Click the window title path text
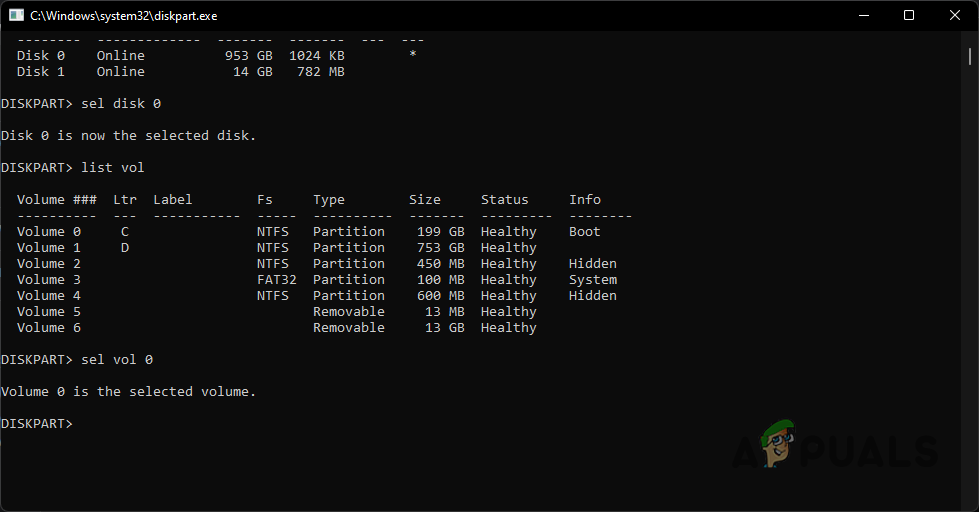Viewport: 979px width, 512px height. tap(124, 16)
